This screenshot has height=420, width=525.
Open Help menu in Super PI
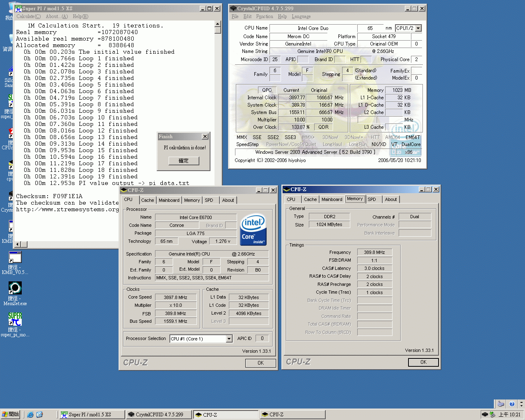[x=80, y=16]
